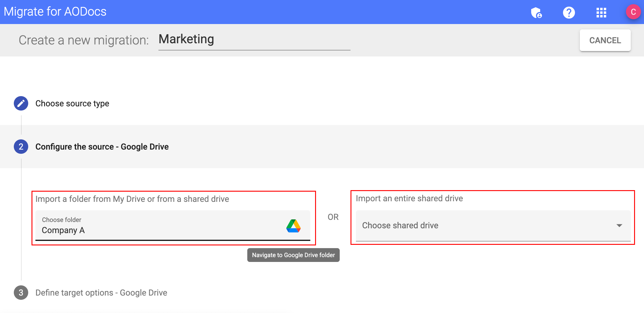Viewport: 644px width, 313px height.
Task: Click the step 2 numbered circle
Action: coord(21,147)
